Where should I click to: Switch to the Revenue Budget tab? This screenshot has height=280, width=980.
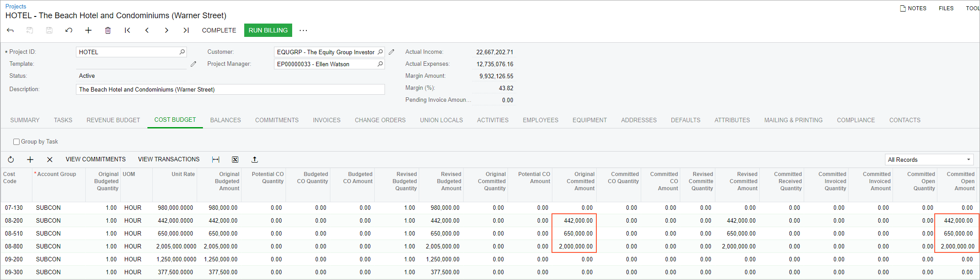(x=113, y=120)
